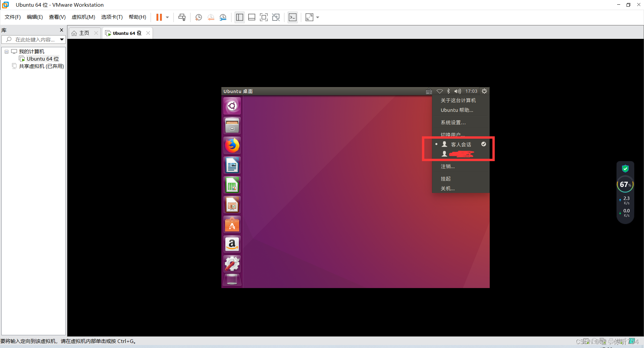The width and height of the screenshot is (644, 348).
Task: Close the Ubuntu 64 位 tab
Action: point(148,33)
